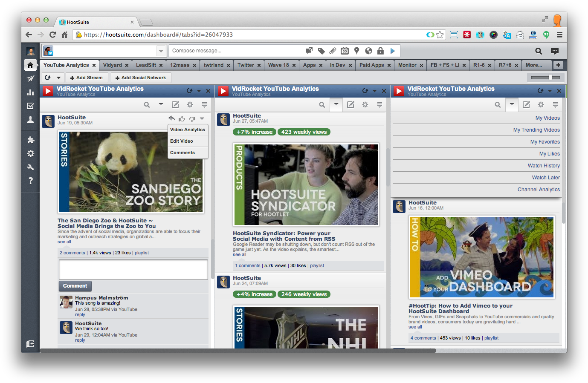Click the reply arrow on San Diego Zoo post
The image size is (588, 383).
click(171, 118)
